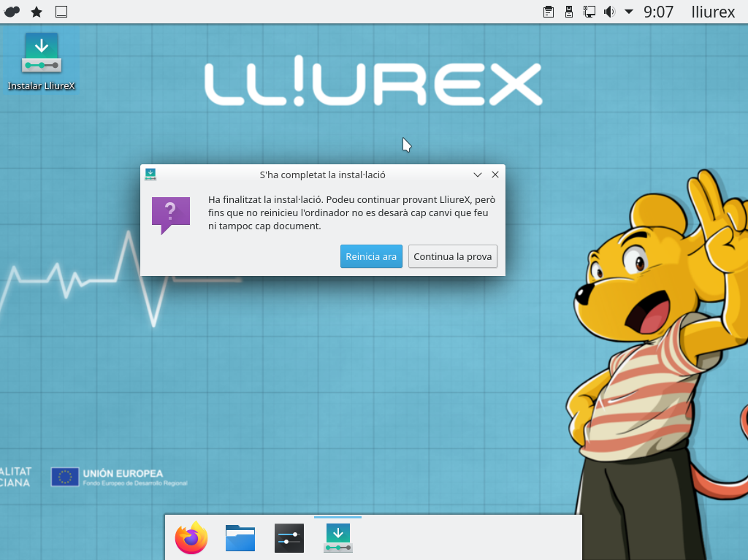Select the LliureX installer task in the dock

point(337,537)
